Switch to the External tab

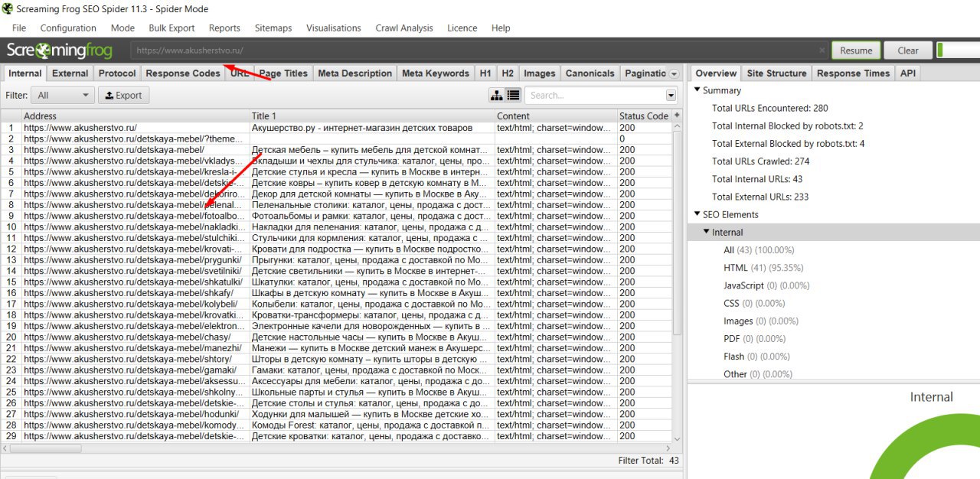pyautogui.click(x=70, y=73)
